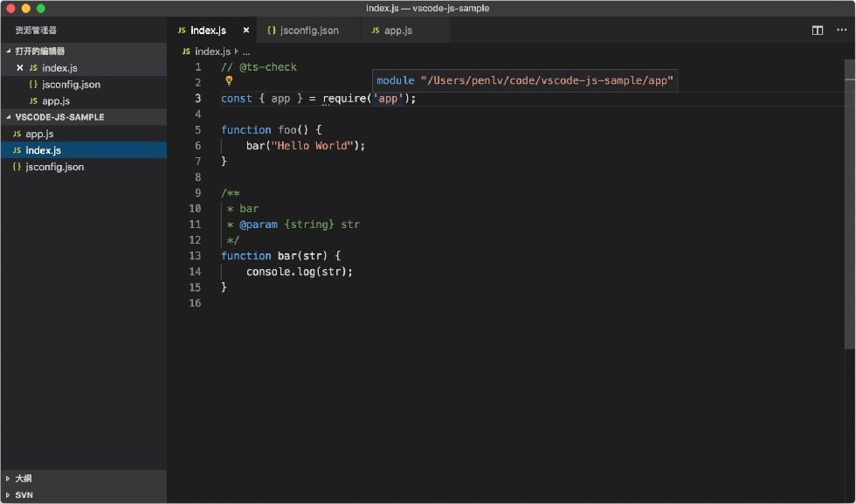This screenshot has height=504, width=856.
Task: Click the @param tag in the comment
Action: pos(259,224)
